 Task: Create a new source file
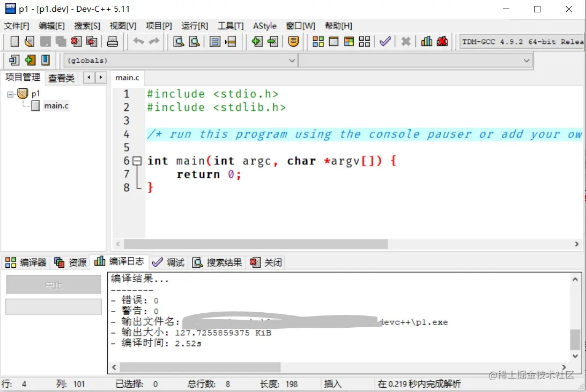(x=14, y=41)
